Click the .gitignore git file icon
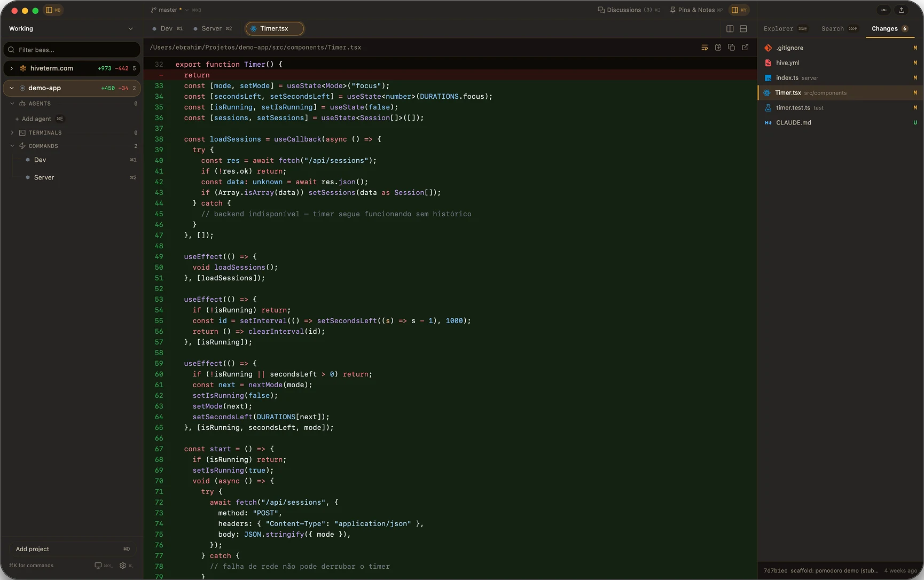The height and width of the screenshot is (580, 924). pos(768,48)
